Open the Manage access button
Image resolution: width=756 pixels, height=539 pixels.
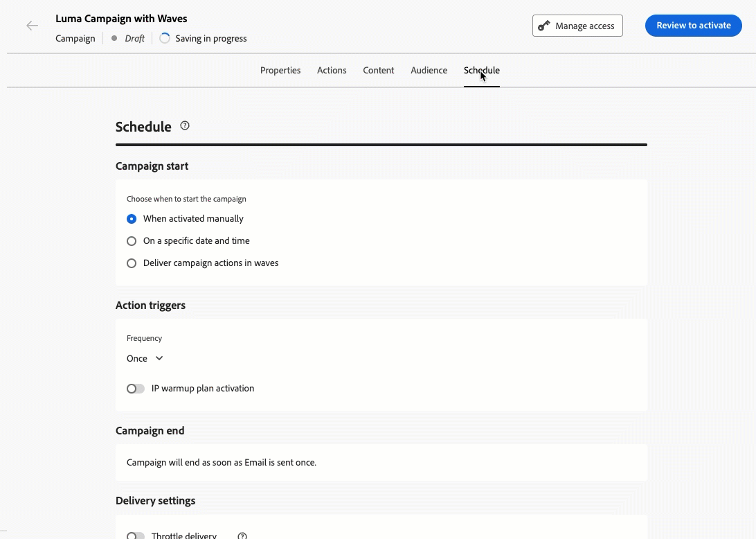point(577,26)
